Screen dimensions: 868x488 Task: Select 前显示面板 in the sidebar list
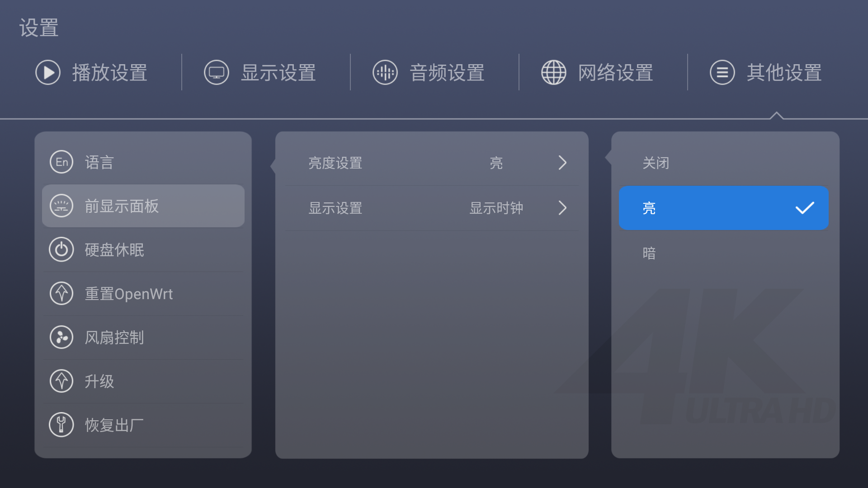pyautogui.click(x=143, y=206)
